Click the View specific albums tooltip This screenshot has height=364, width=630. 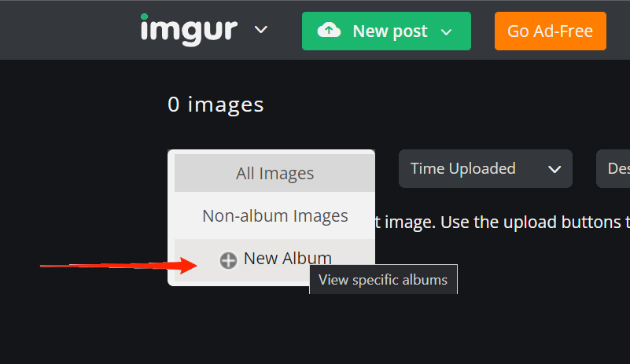[383, 280]
